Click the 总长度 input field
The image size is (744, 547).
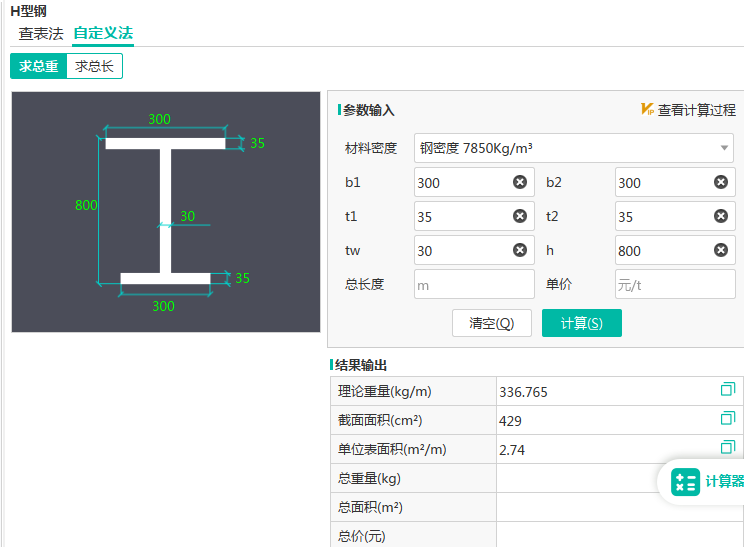(474, 284)
